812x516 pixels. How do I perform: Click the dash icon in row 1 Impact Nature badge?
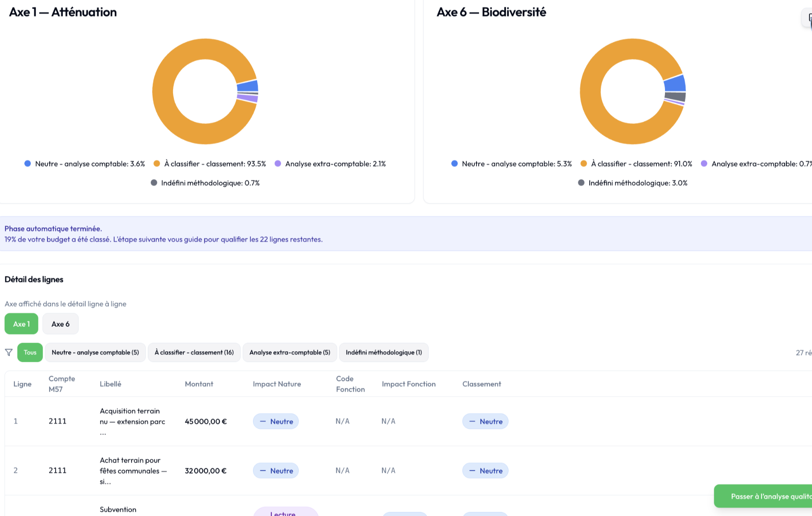(x=263, y=422)
